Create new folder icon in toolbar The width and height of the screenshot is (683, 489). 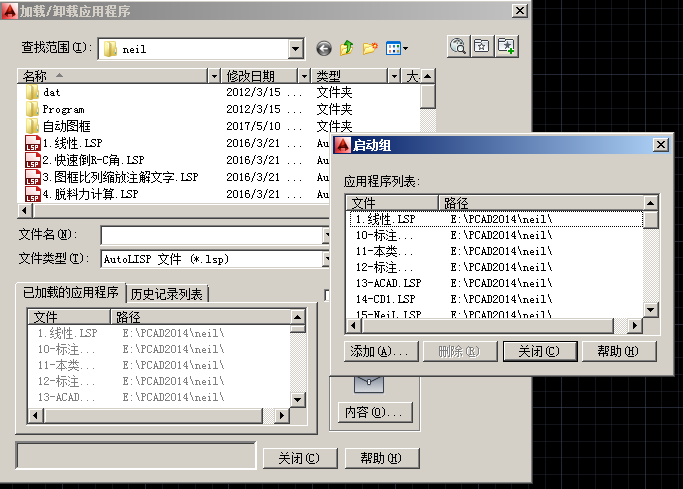pos(370,48)
